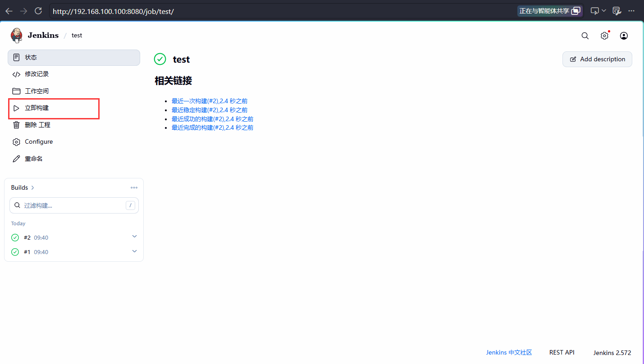644x364 pixels.
Task: Click the browser forward arrow
Action: (x=24, y=11)
